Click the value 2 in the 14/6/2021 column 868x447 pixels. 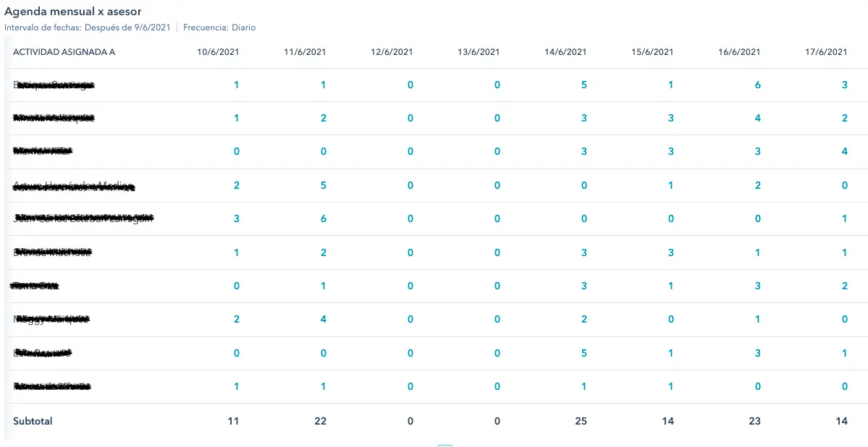(583, 320)
